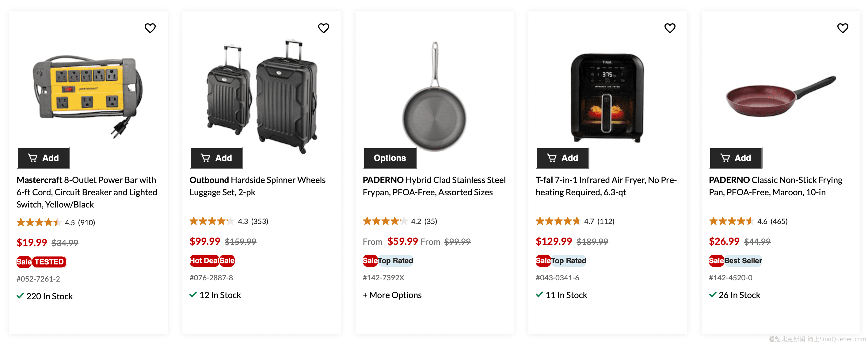
Task: Expand More Options for PADERNO frypan
Action: (392, 295)
